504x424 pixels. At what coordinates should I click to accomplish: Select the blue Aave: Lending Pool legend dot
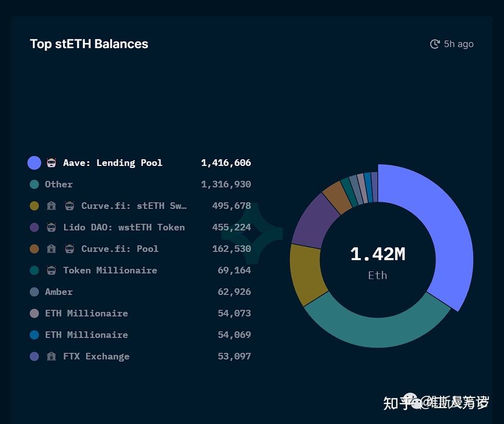click(34, 163)
